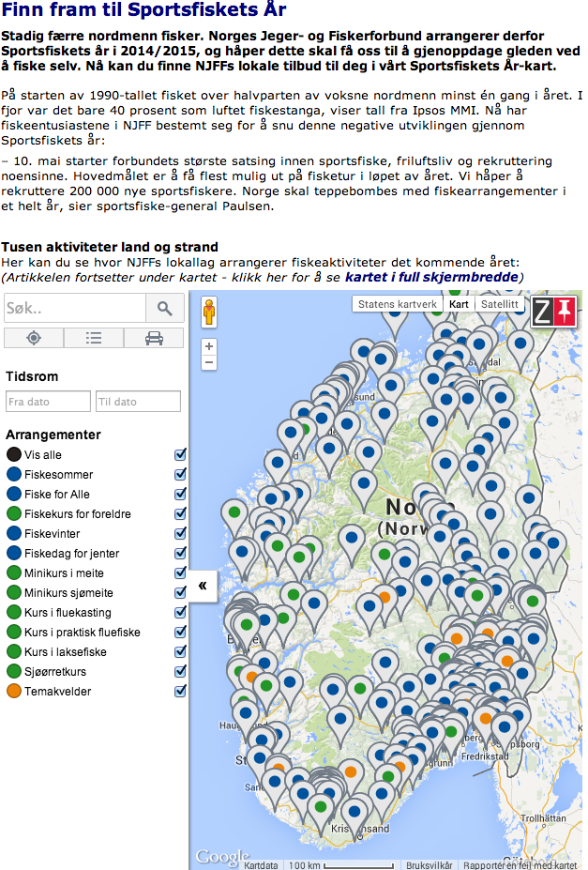Zoom in the map with plus
588x870 pixels.
click(209, 346)
